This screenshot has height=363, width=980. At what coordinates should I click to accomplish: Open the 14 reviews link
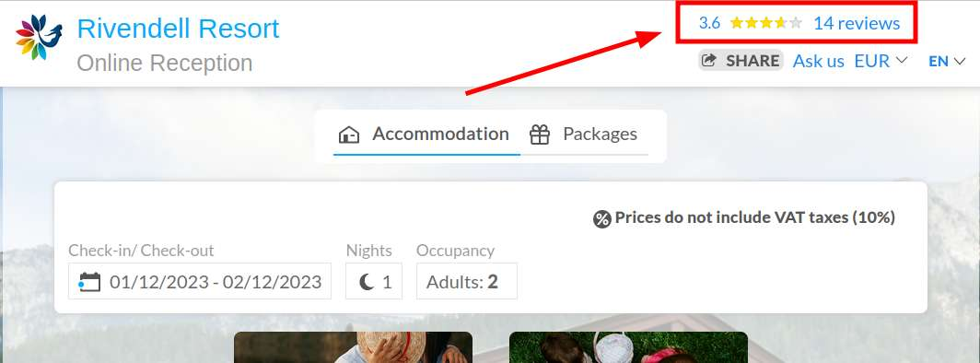point(857,24)
